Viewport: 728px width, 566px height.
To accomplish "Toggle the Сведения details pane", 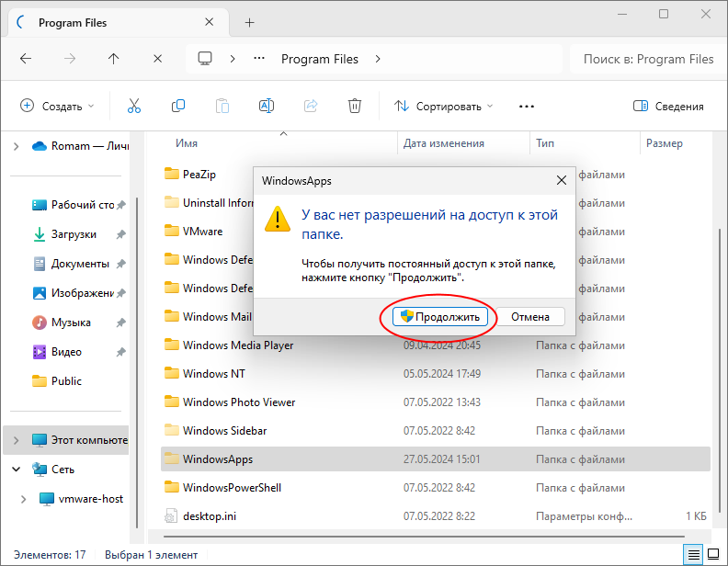I will point(668,107).
